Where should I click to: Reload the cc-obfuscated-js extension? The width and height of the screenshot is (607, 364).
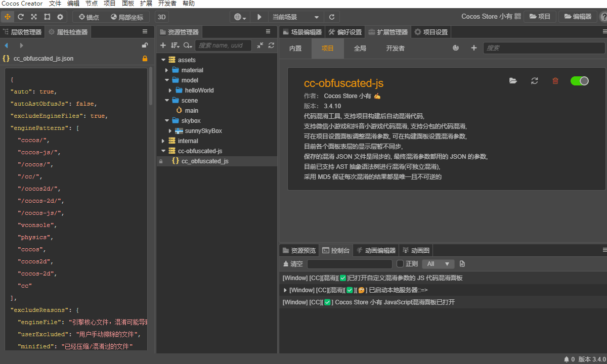(x=534, y=81)
